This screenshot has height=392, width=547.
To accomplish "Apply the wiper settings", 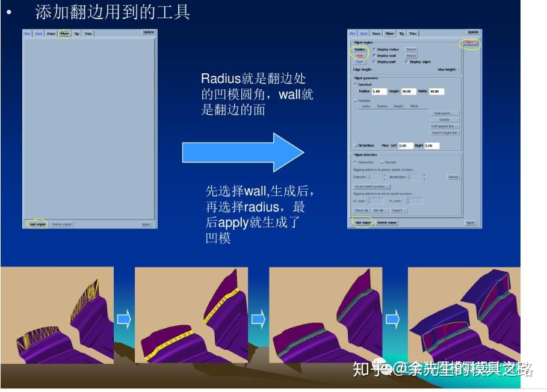I will [x=469, y=223].
